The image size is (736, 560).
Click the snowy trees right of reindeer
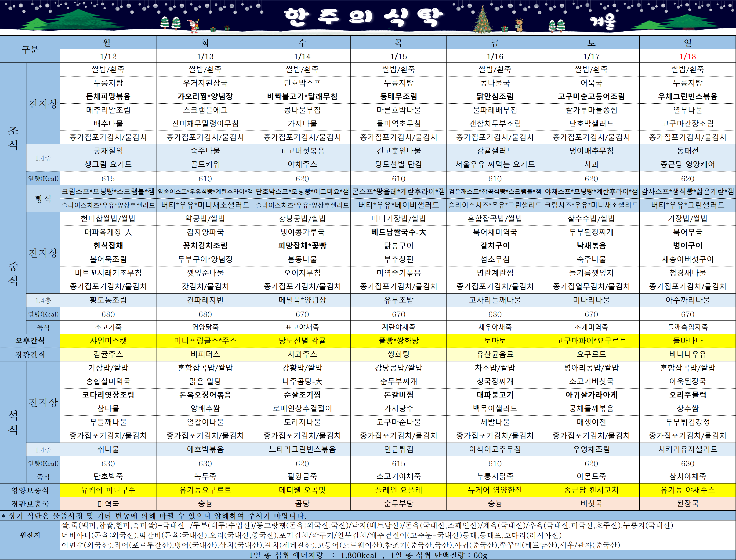click(557, 25)
